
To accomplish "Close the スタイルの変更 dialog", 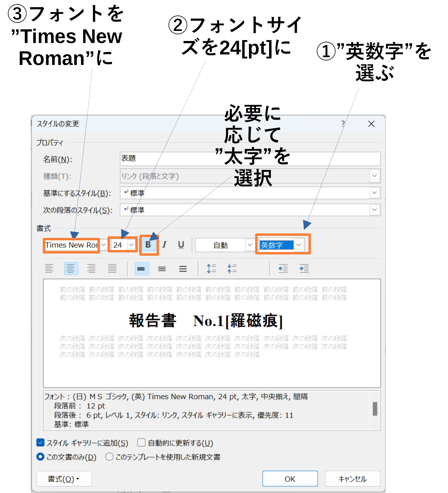I will pyautogui.click(x=371, y=124).
